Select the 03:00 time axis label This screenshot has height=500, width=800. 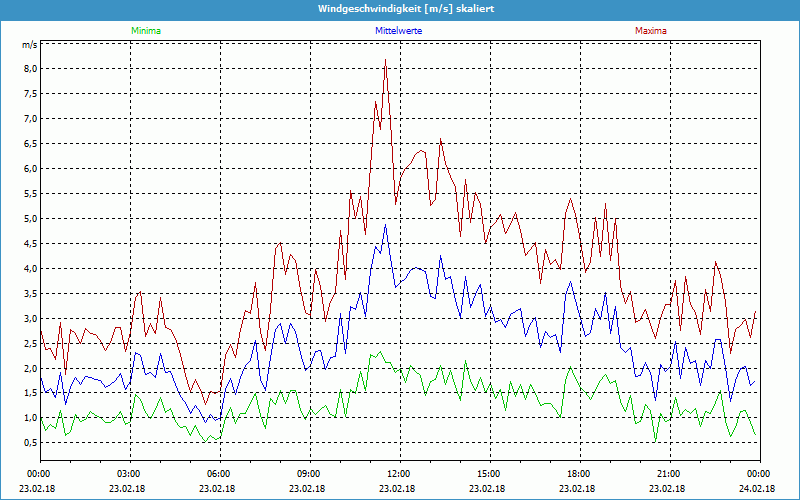click(129, 474)
